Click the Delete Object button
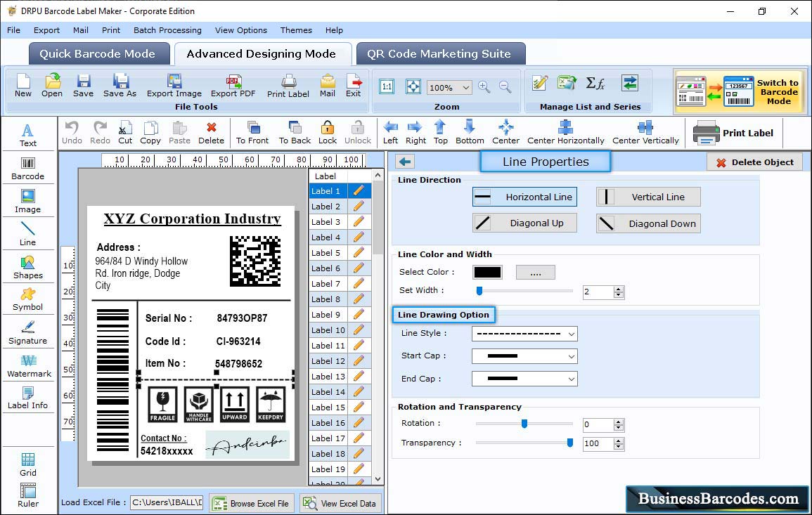Screen dimensions: 812x515 coord(754,162)
